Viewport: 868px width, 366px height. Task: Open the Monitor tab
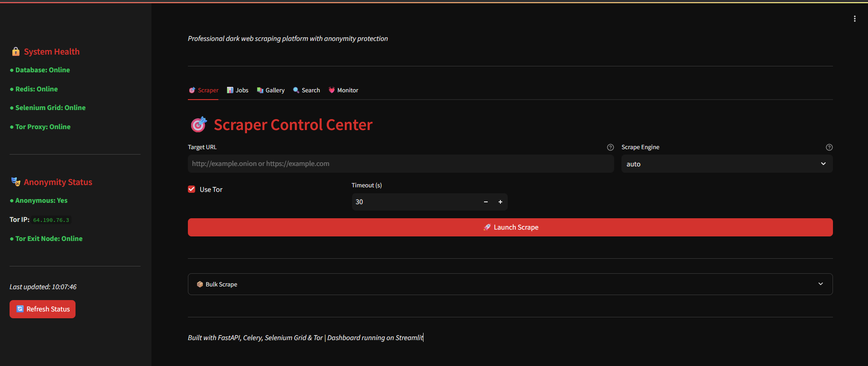tap(343, 90)
